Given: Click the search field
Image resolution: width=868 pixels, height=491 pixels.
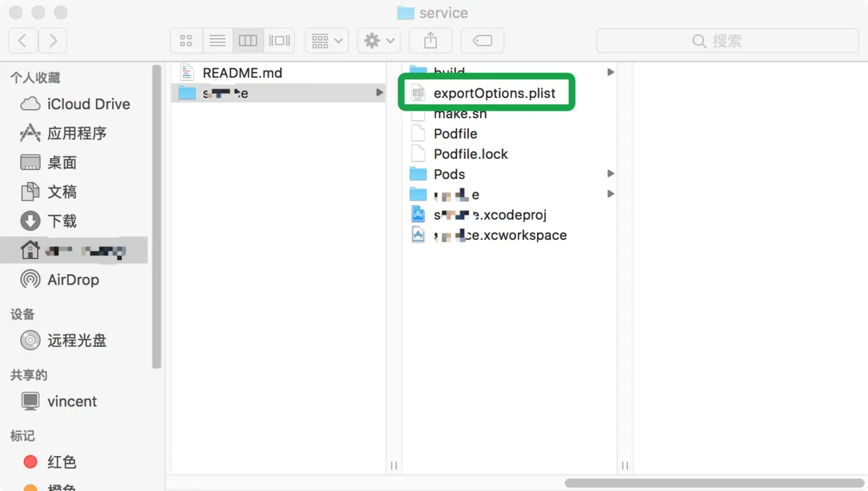Looking at the screenshot, I should coord(727,41).
